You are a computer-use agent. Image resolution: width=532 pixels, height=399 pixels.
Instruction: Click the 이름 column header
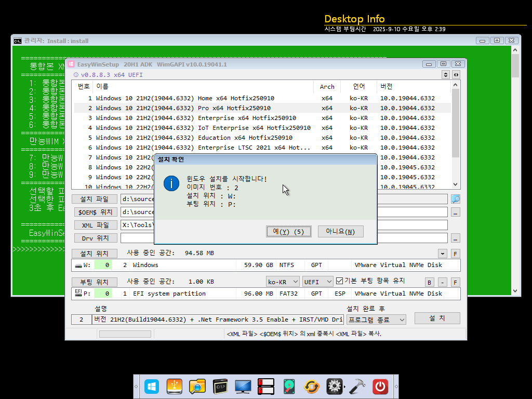click(x=203, y=87)
